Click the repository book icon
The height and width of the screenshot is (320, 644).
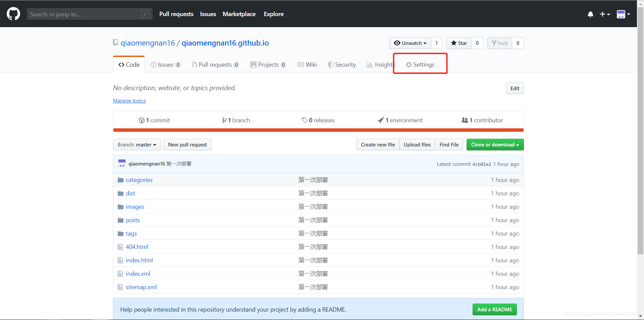click(x=115, y=43)
